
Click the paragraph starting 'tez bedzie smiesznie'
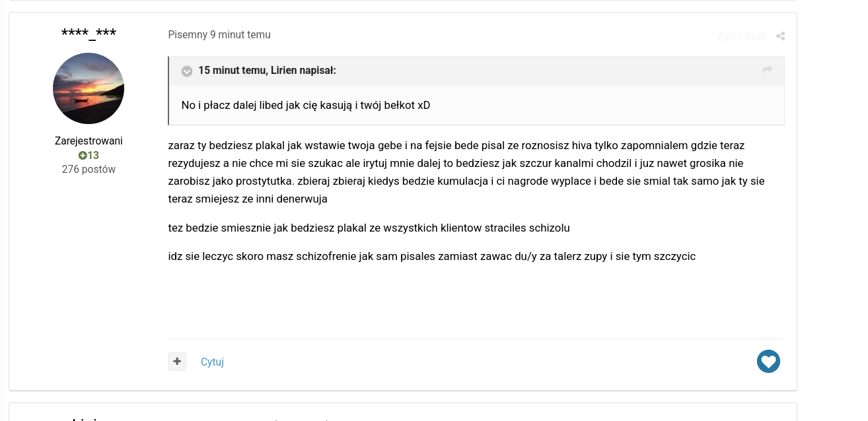click(x=369, y=228)
